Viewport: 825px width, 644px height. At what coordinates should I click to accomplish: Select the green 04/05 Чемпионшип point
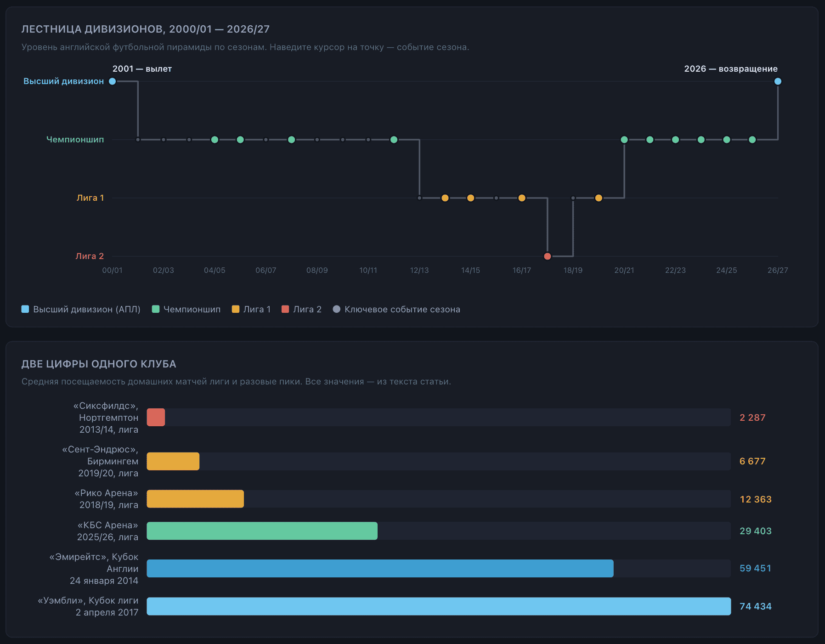point(215,140)
